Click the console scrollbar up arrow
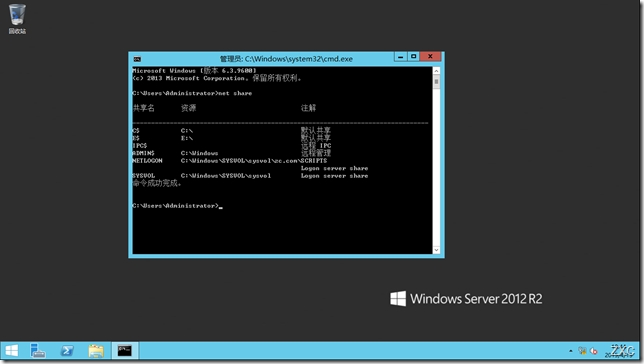This screenshot has height=364, width=644. point(436,71)
